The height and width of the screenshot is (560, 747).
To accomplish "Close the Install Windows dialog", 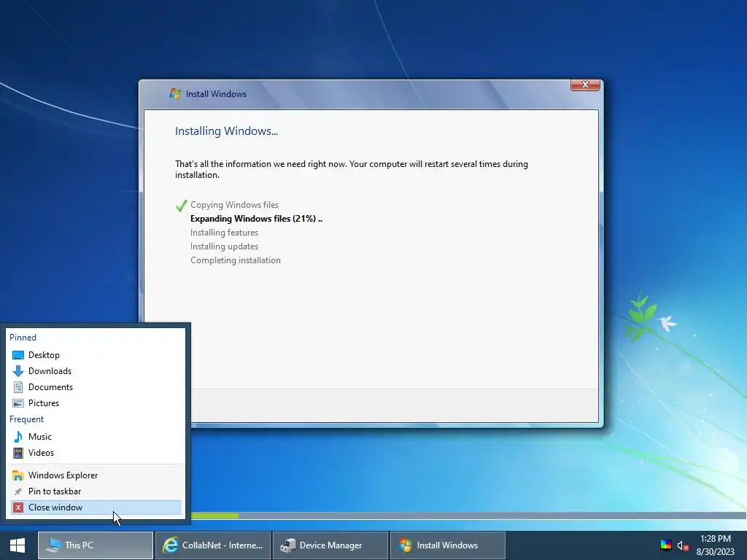I will click(x=585, y=85).
